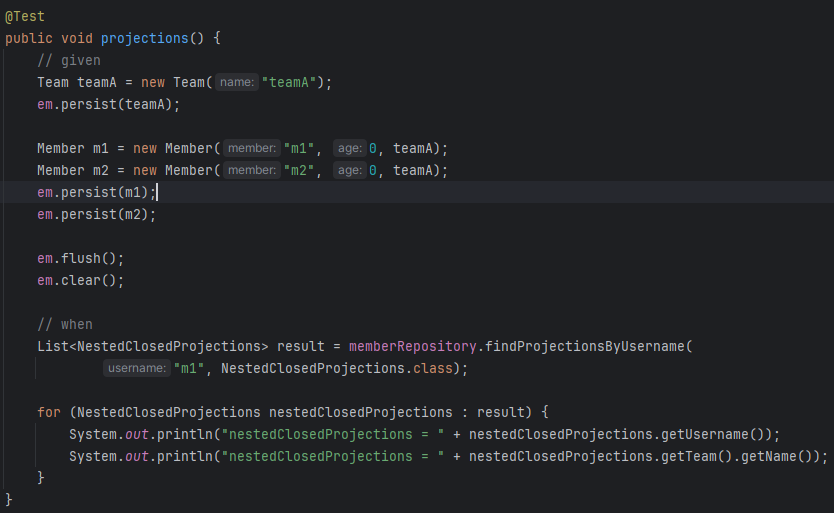The width and height of the screenshot is (834, 513).
Task: Click the "teamA" string literal
Action: (x=289, y=82)
